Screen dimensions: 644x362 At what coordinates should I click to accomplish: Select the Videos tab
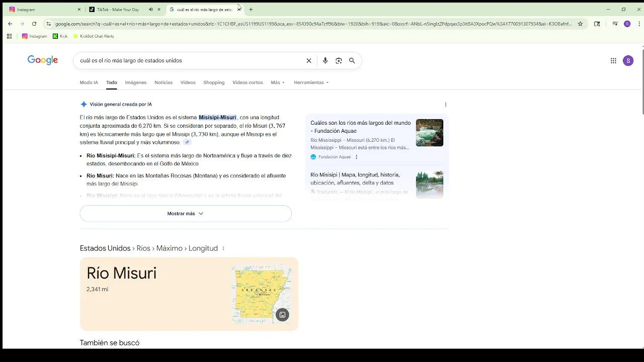coord(188,82)
